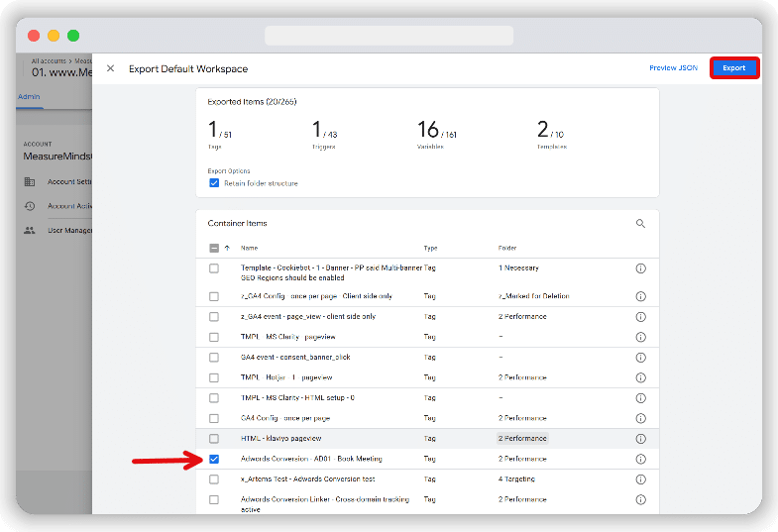
Task: Click the 1 Necessary folder cell
Action: (x=518, y=267)
